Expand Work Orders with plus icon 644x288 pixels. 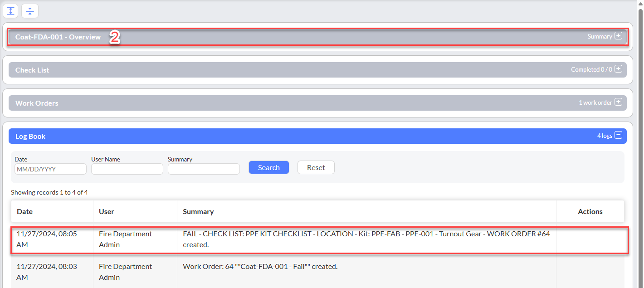[618, 103]
